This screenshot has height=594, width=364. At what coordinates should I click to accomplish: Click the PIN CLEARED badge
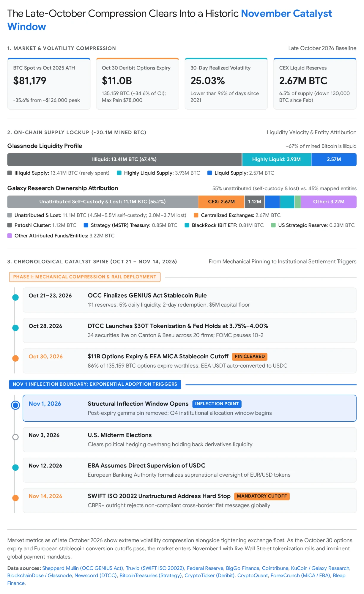[x=250, y=357]
